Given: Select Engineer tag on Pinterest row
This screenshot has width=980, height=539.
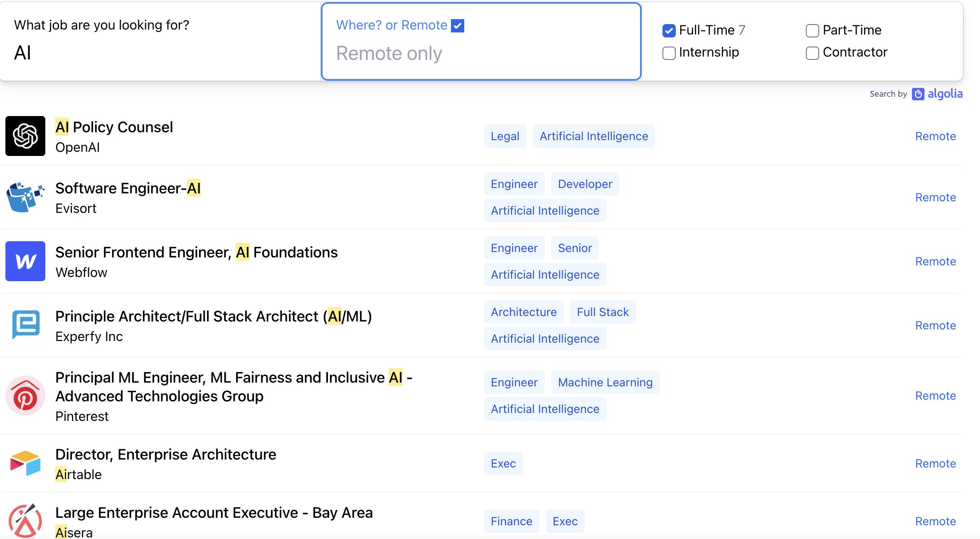Looking at the screenshot, I should [x=514, y=382].
